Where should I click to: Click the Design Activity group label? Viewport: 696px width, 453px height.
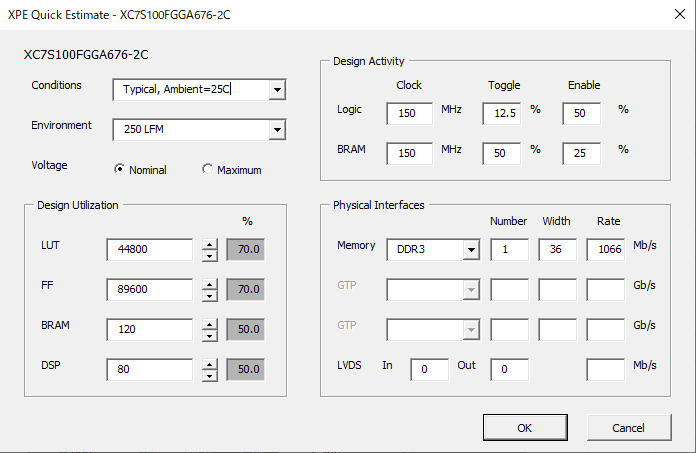coord(369,61)
